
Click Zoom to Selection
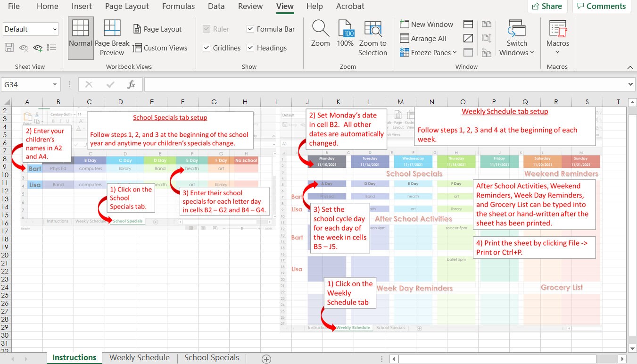[x=372, y=38]
